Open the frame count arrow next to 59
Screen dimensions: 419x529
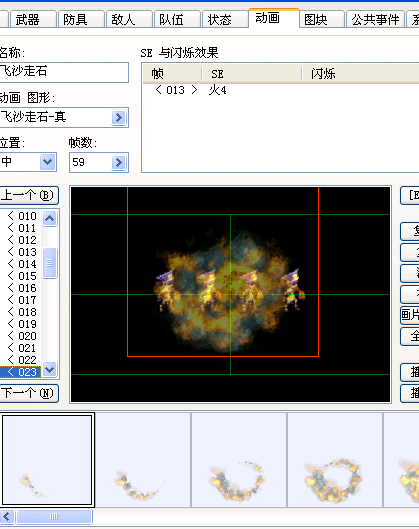(118, 162)
